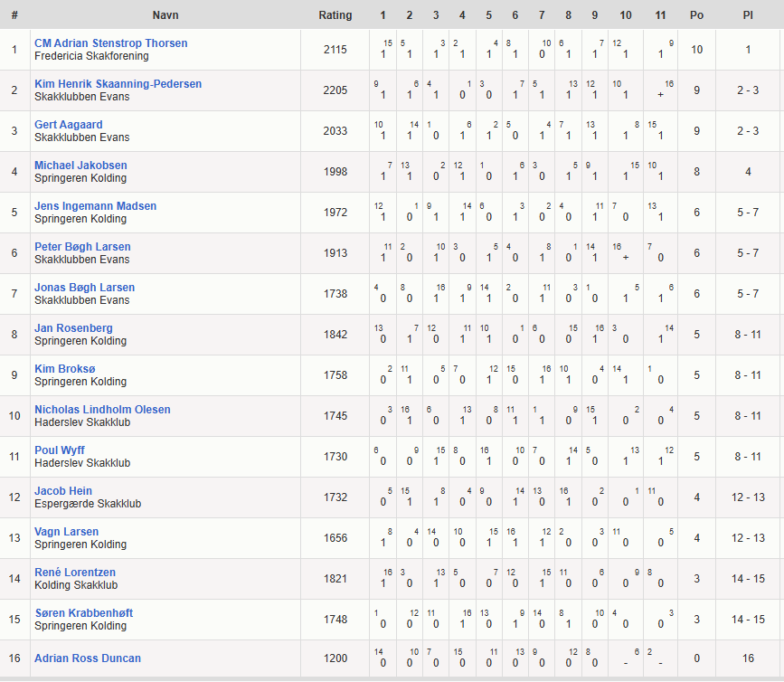Click the Po points column header

pos(696,15)
